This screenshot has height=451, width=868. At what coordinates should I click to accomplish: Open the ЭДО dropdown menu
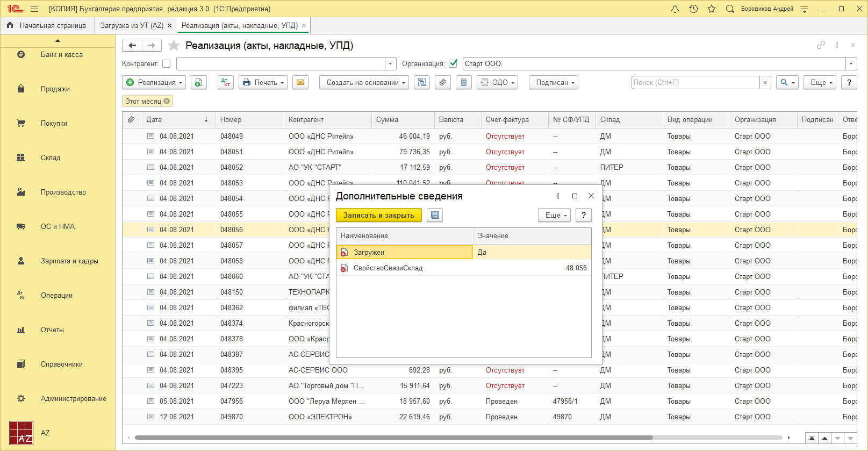coord(497,82)
